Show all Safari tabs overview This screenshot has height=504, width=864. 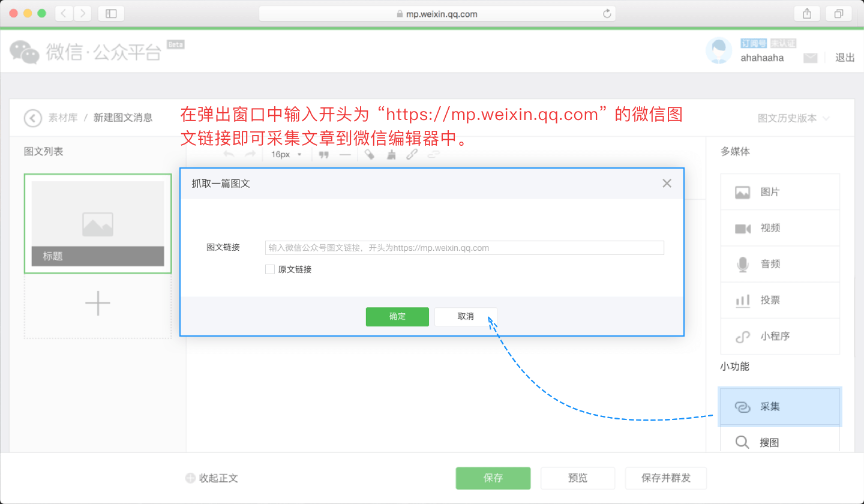839,13
